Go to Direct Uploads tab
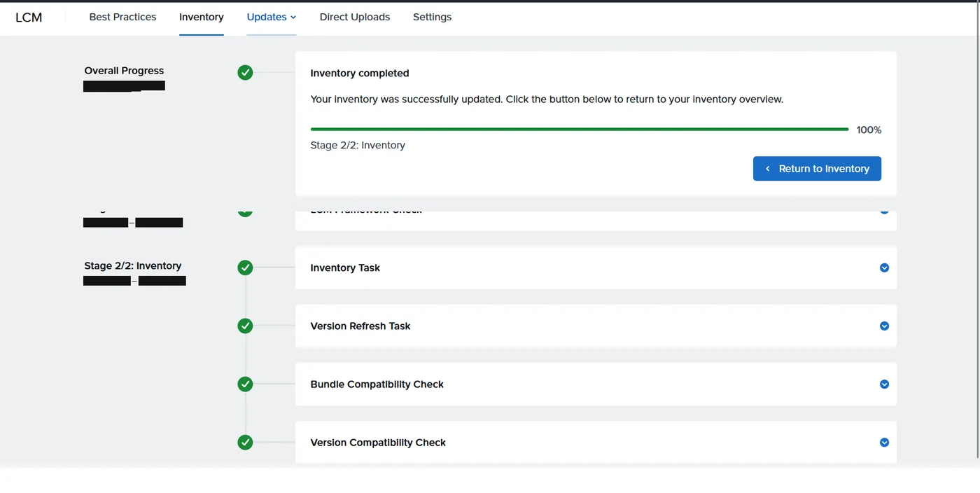The height and width of the screenshot is (493, 980). point(355,17)
